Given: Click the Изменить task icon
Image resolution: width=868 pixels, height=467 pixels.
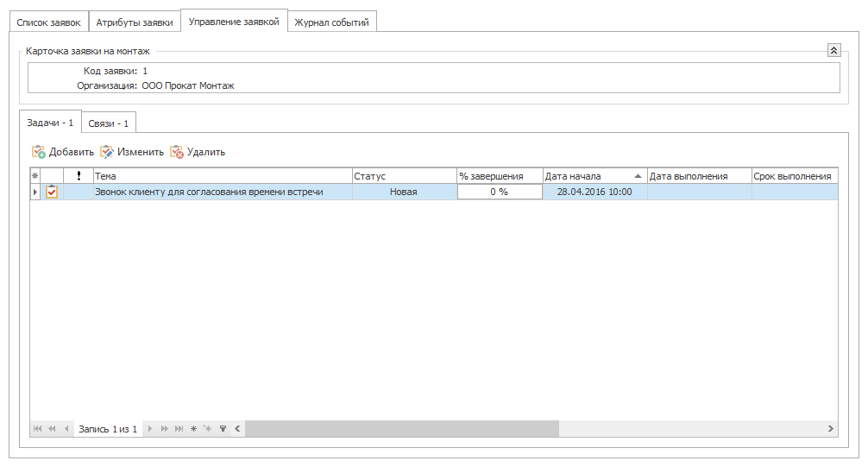Looking at the screenshot, I should (x=107, y=152).
